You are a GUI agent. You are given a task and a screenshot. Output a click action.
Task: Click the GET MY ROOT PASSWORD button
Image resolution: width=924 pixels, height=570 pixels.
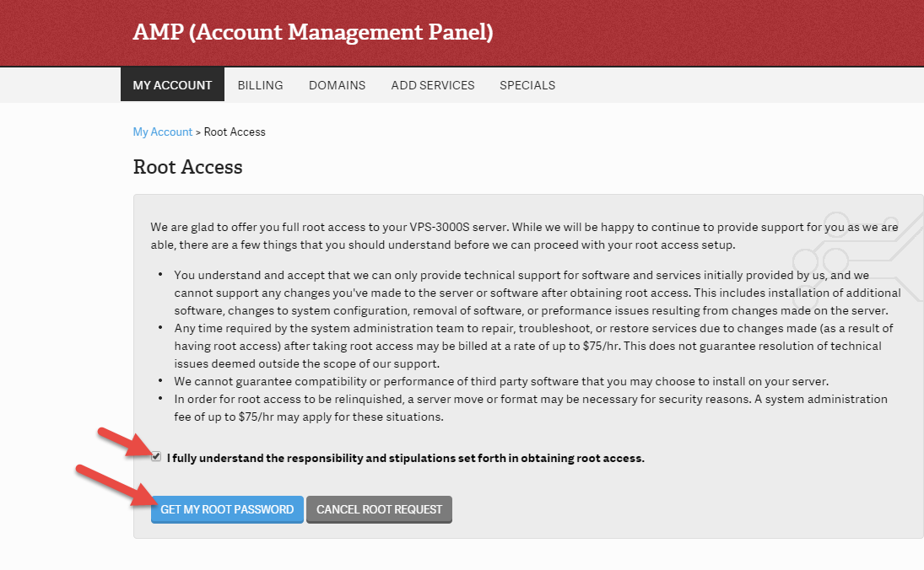[226, 508]
